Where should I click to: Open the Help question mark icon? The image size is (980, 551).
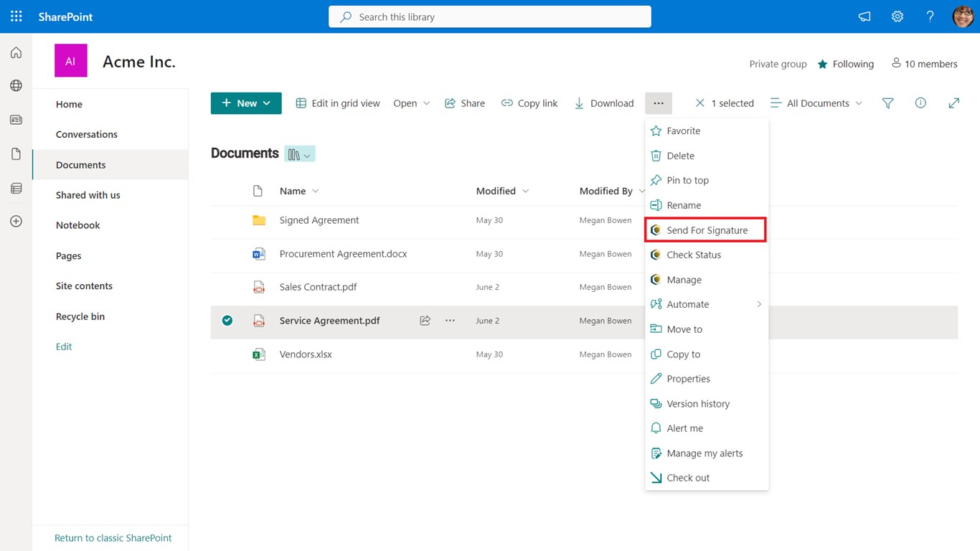point(930,17)
